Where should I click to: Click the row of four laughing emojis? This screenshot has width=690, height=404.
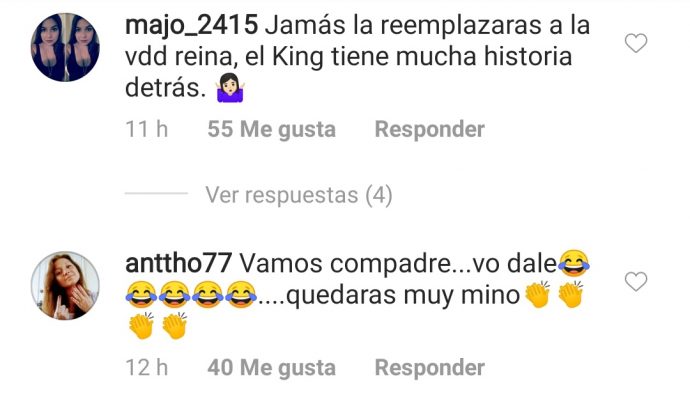click(191, 295)
